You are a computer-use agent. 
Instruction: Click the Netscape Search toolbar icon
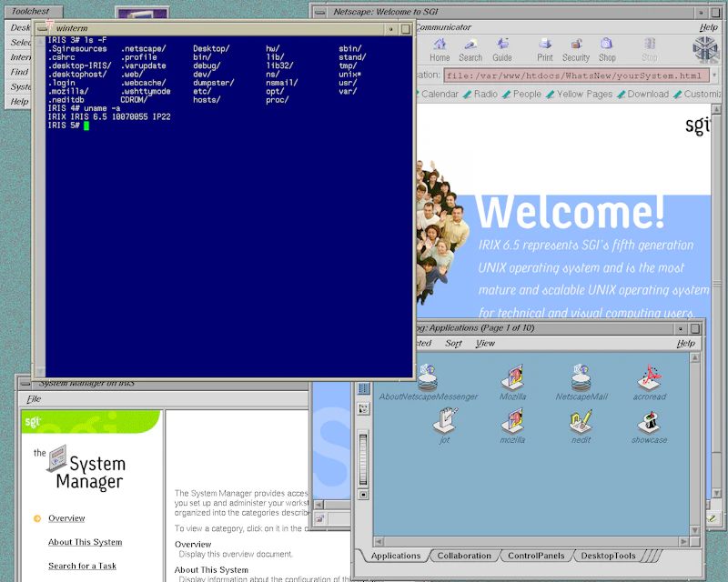(470, 50)
